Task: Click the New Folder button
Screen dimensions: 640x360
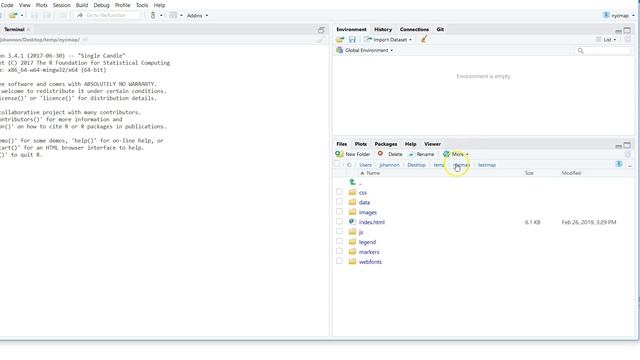Action: [353, 154]
